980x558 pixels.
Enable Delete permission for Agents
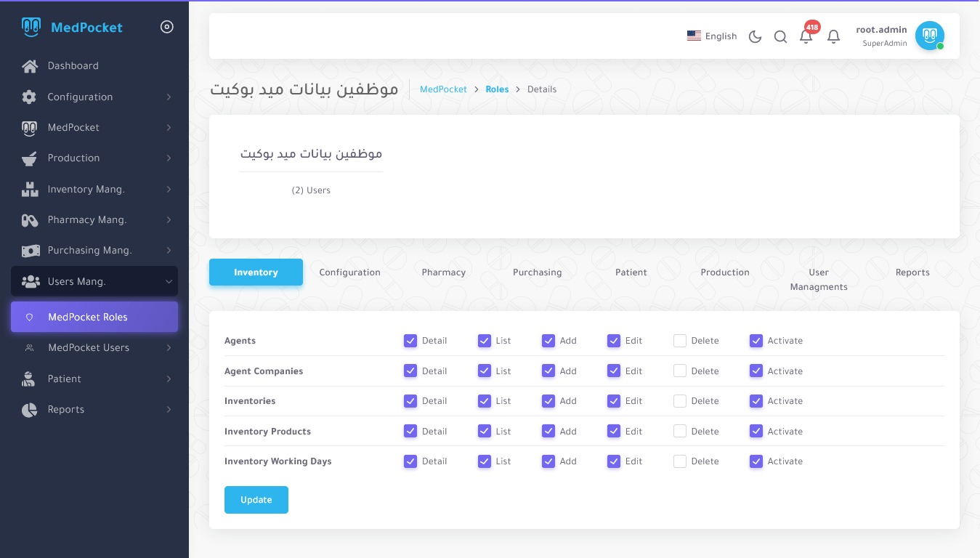point(680,341)
